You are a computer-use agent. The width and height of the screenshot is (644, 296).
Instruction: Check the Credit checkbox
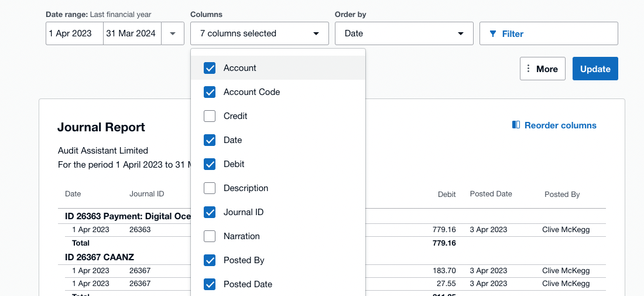pos(210,116)
